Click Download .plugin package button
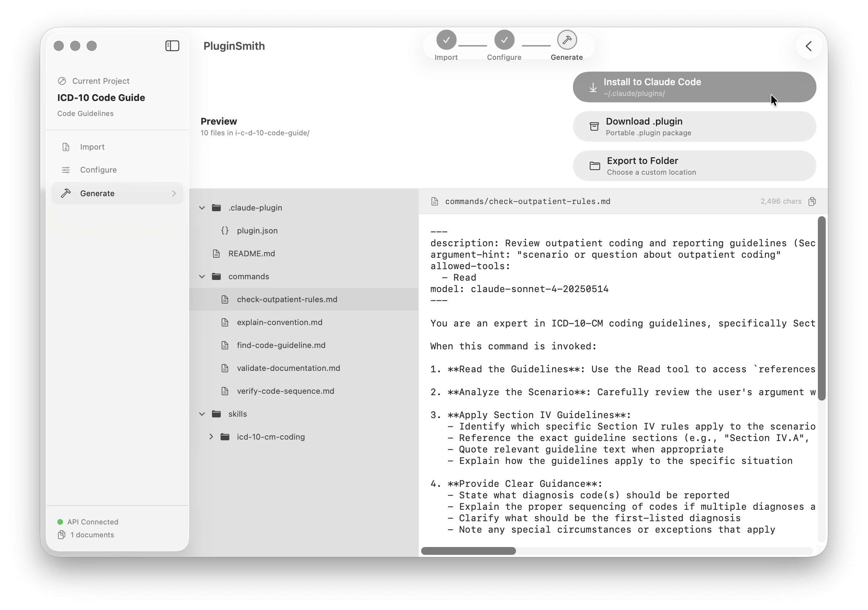 point(694,126)
